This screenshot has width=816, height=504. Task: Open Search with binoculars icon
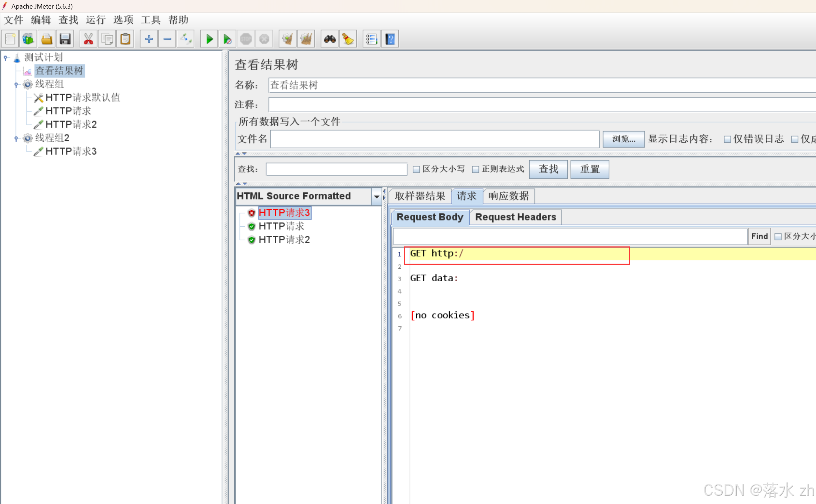coord(330,39)
